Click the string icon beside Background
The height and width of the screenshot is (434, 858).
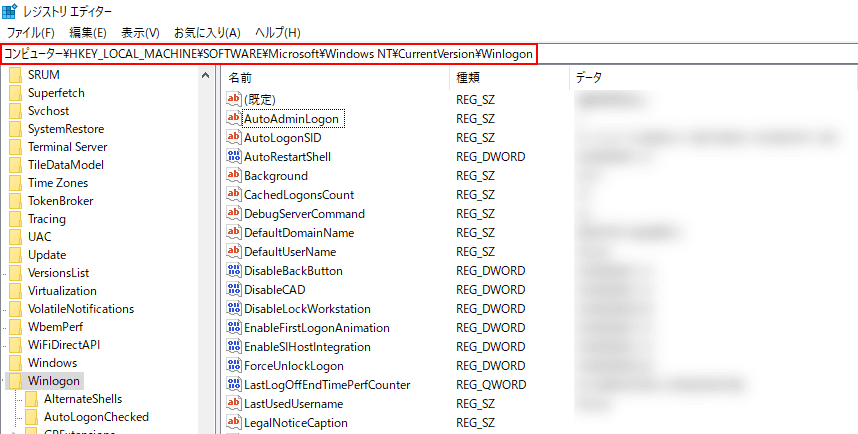pyautogui.click(x=234, y=175)
